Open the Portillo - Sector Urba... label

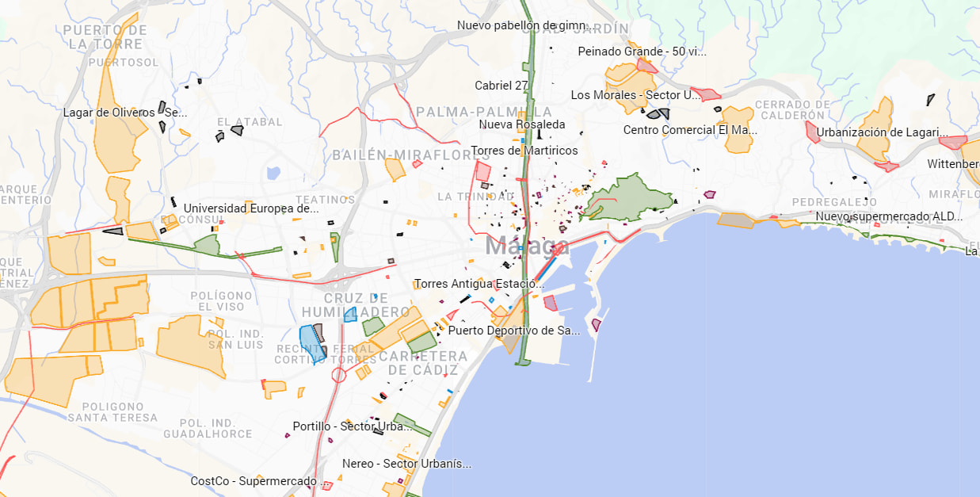(349, 426)
